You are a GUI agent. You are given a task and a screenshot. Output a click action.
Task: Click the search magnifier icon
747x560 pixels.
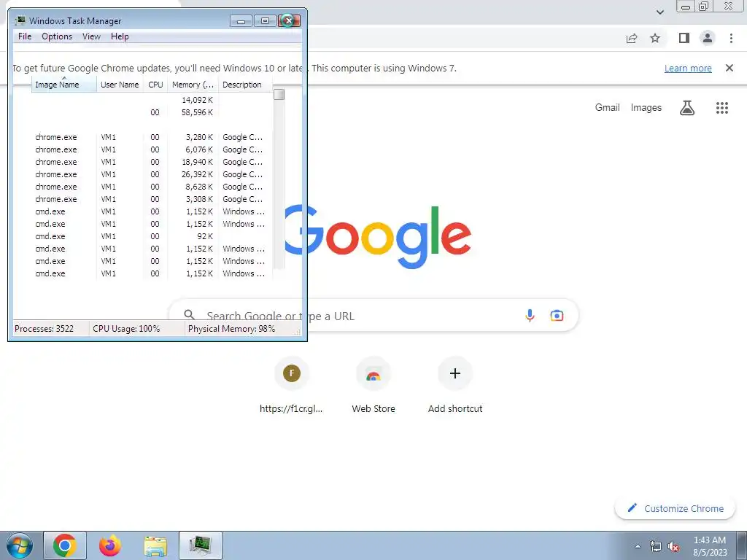[x=189, y=315]
